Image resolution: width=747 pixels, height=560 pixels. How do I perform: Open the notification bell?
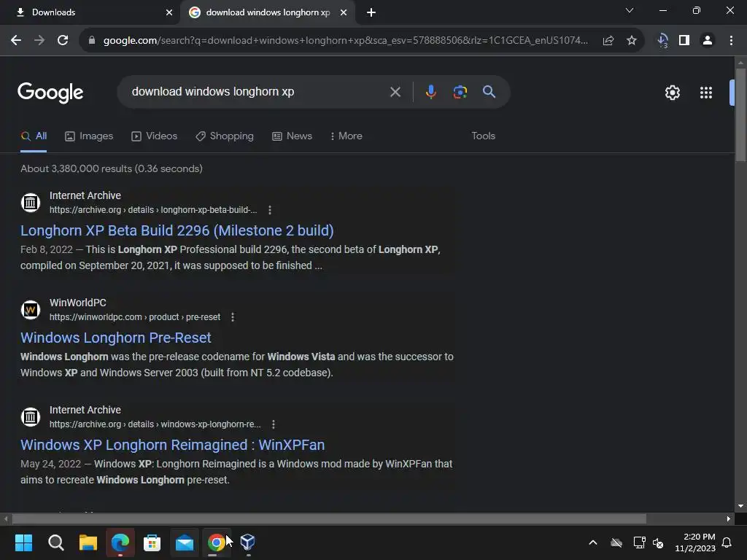[x=727, y=542]
